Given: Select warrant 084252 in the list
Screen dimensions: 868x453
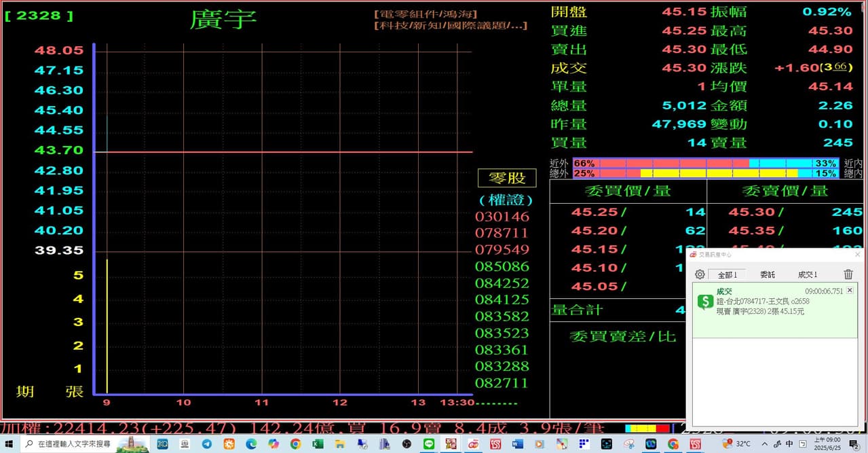Looking at the screenshot, I should [502, 283].
